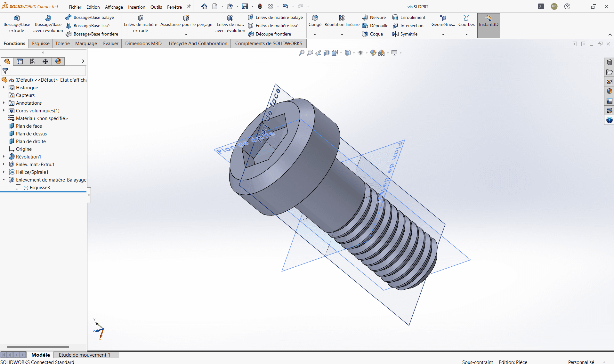The height and width of the screenshot is (364, 614).
Task: Switch to the ConfigurationManager tab icon
Action: (x=33, y=61)
